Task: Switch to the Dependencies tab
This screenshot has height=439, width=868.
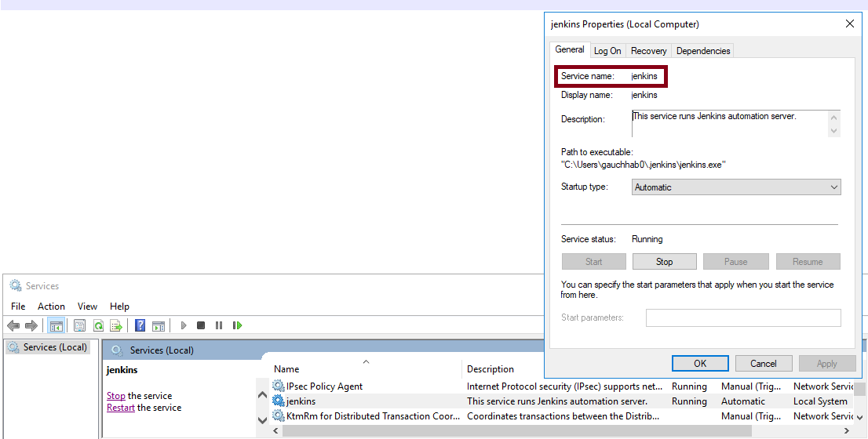Action: coord(703,51)
